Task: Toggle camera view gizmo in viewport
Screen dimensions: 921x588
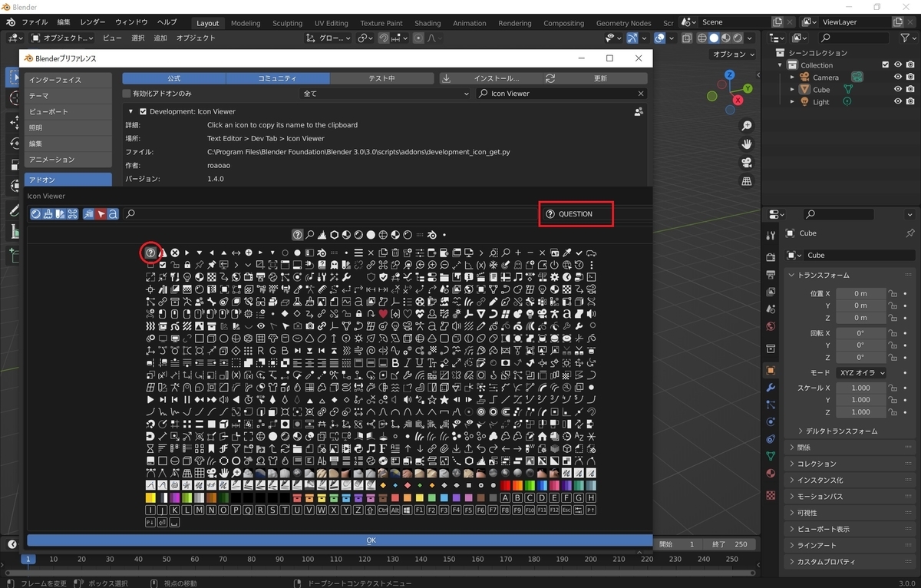Action: pyautogui.click(x=746, y=163)
